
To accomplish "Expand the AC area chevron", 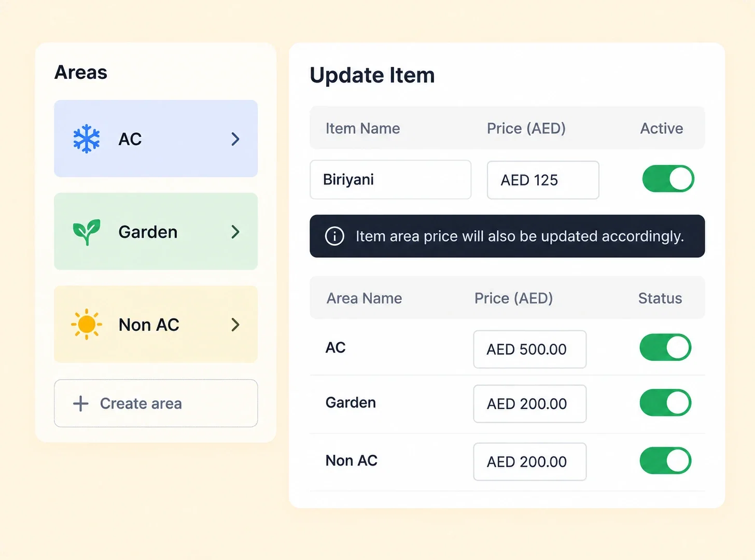I will (235, 139).
